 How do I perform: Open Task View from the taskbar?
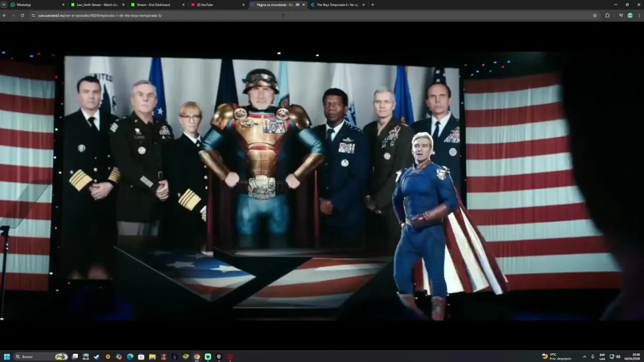point(75,356)
